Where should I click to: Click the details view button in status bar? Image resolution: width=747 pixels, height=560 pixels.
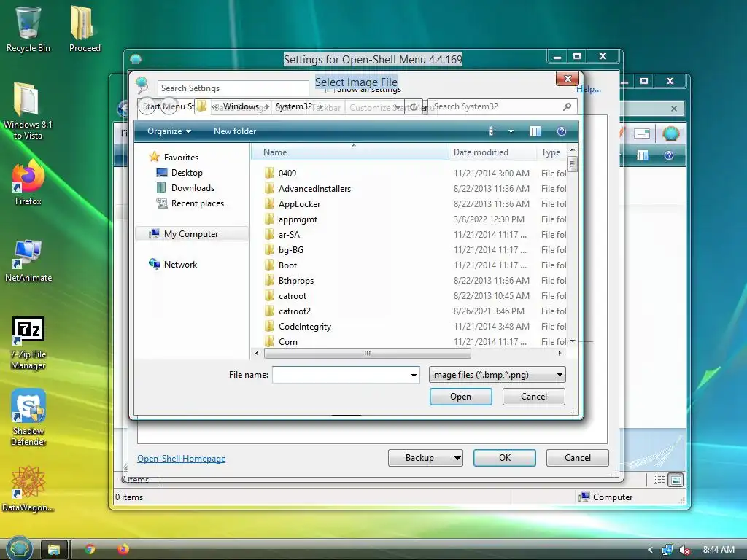[x=659, y=480]
